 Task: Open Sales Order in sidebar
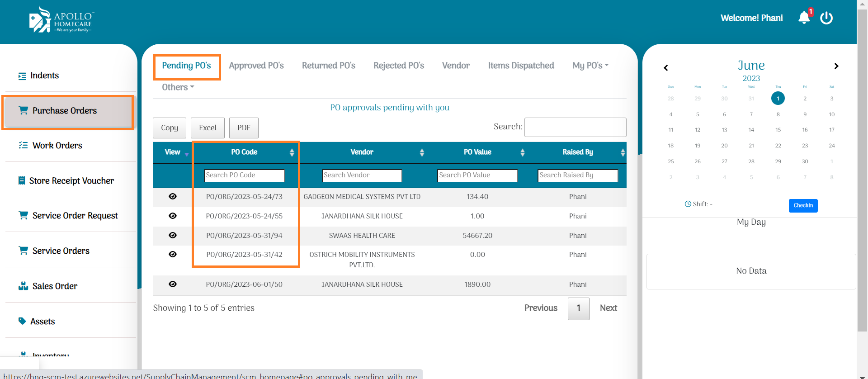(x=55, y=286)
